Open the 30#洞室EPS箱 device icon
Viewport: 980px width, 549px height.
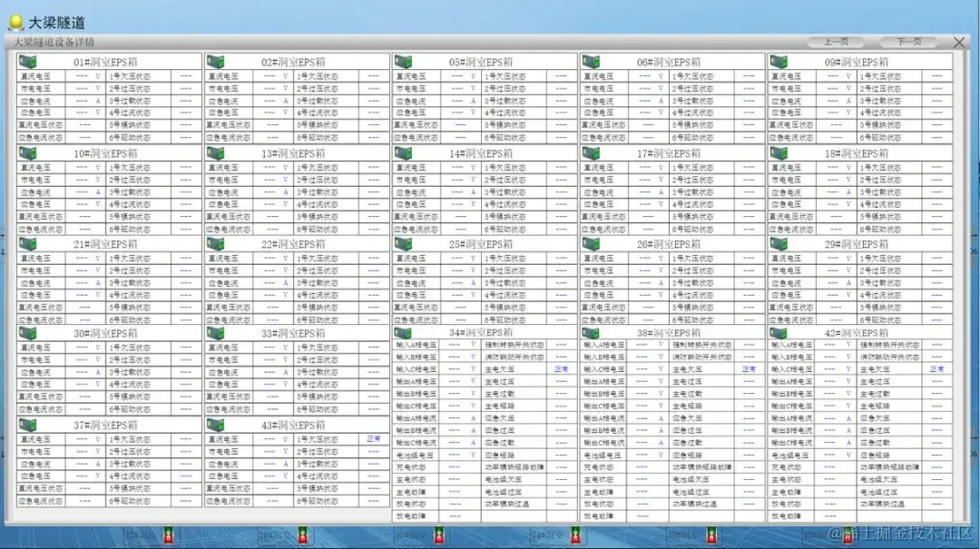[28, 333]
